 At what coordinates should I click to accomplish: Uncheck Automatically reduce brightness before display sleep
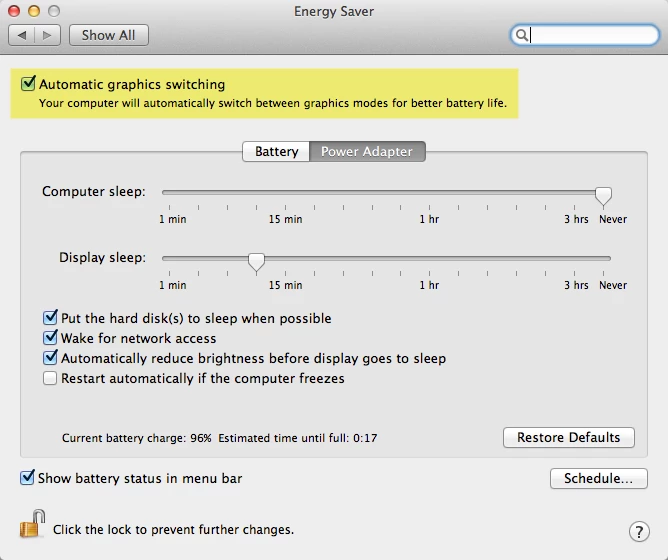coord(50,358)
